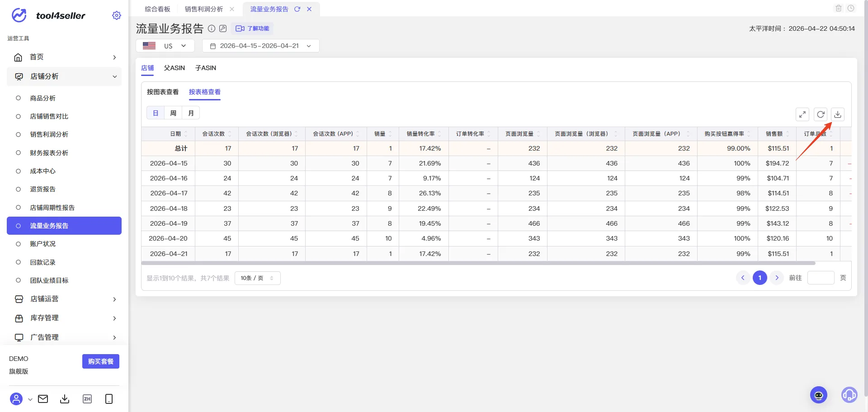Open the date range picker

click(x=261, y=46)
